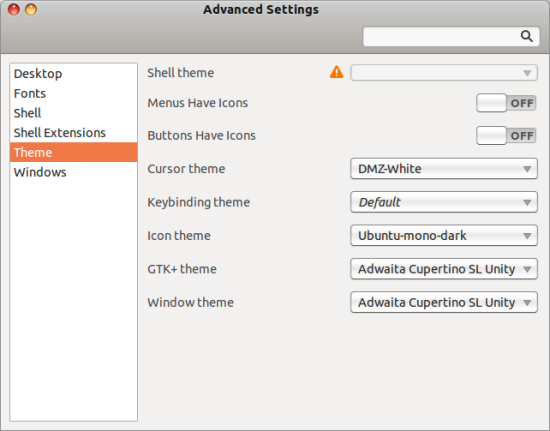Viewport: 550px width, 431px height.
Task: Click the highlighted Theme sidebar item
Action: pos(74,152)
